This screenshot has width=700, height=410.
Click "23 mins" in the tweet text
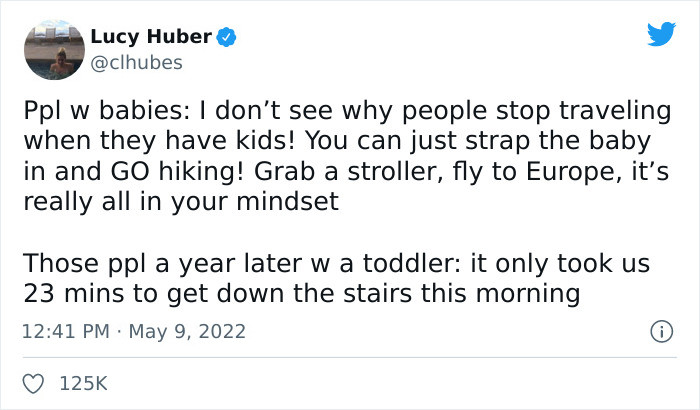[x=71, y=294]
